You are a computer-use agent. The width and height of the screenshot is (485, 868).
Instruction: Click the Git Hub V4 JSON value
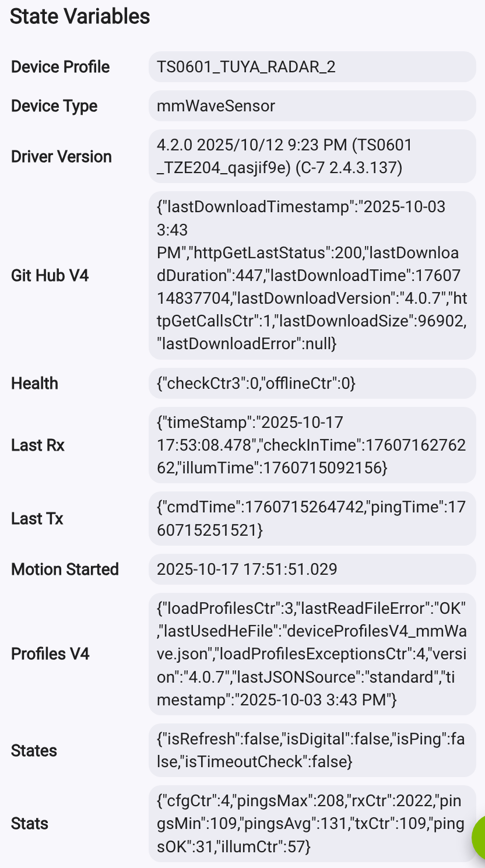click(x=312, y=275)
